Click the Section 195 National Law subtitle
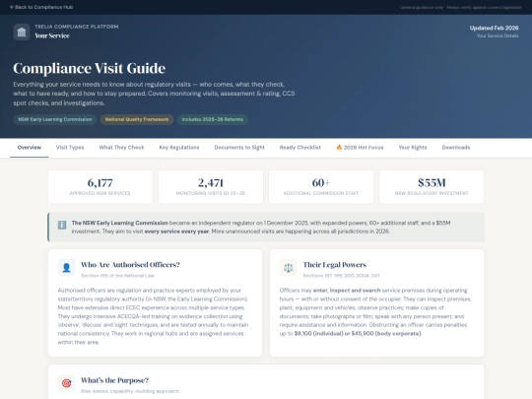Viewport: 532px width, 399px height. click(117, 276)
